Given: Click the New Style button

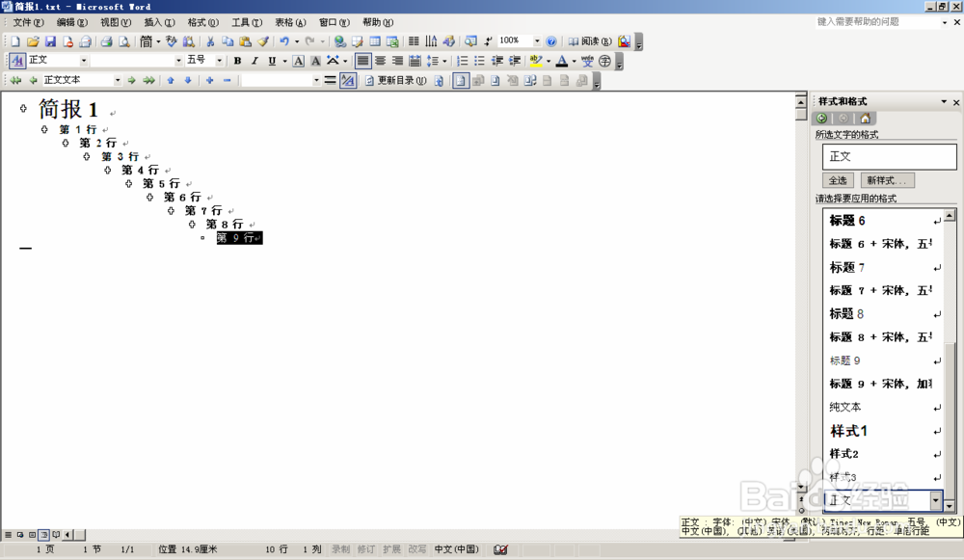Looking at the screenshot, I should (887, 180).
